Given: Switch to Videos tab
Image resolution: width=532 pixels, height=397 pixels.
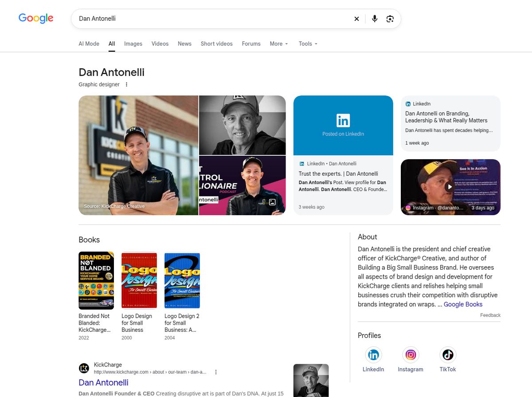Looking at the screenshot, I should click(x=160, y=43).
